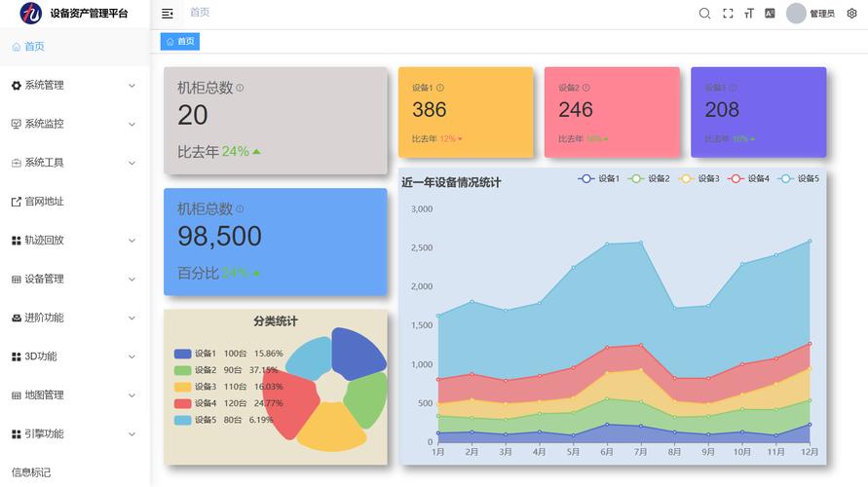The width and height of the screenshot is (868, 487).
Task: Expand the 3D功能 sidebar menu
Action: [x=74, y=356]
